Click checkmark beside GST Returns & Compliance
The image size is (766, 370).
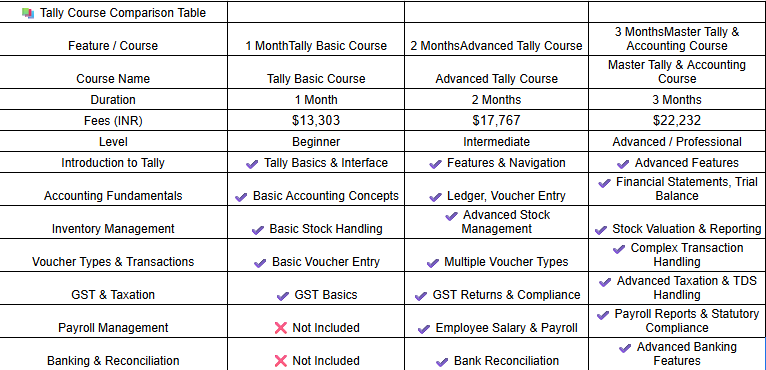click(421, 296)
